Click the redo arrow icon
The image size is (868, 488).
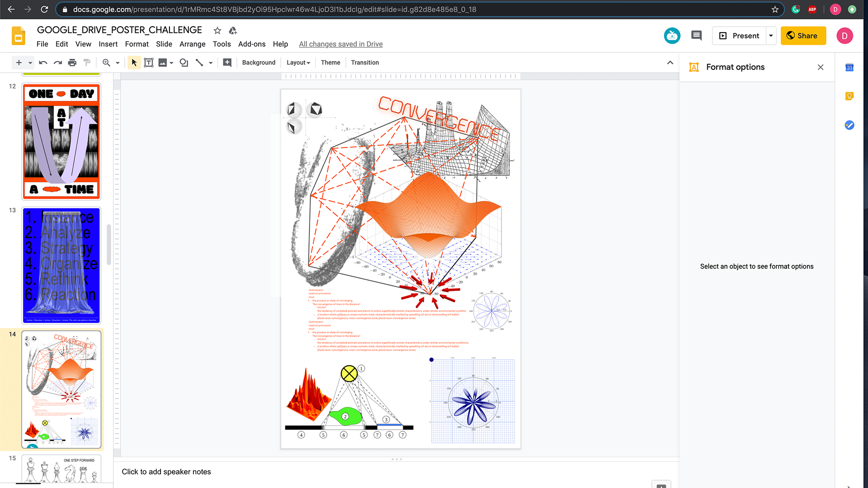57,63
